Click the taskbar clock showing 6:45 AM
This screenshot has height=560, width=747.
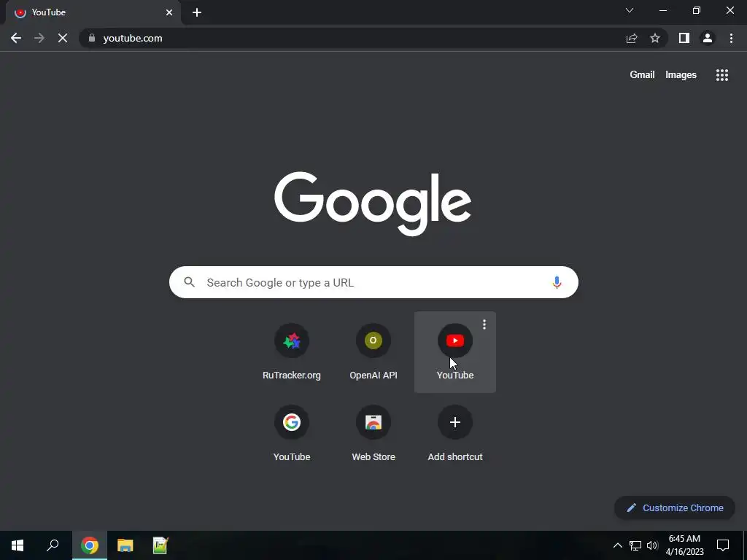coord(684,545)
